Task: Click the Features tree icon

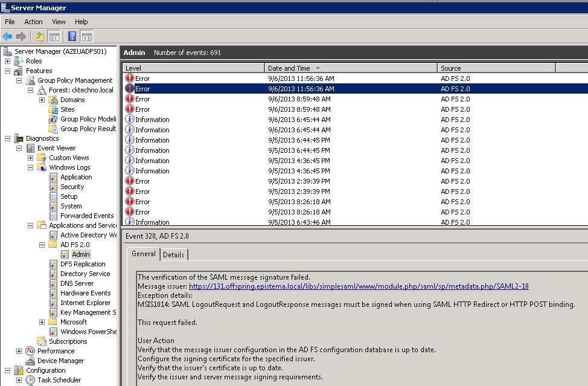Action: pos(18,71)
